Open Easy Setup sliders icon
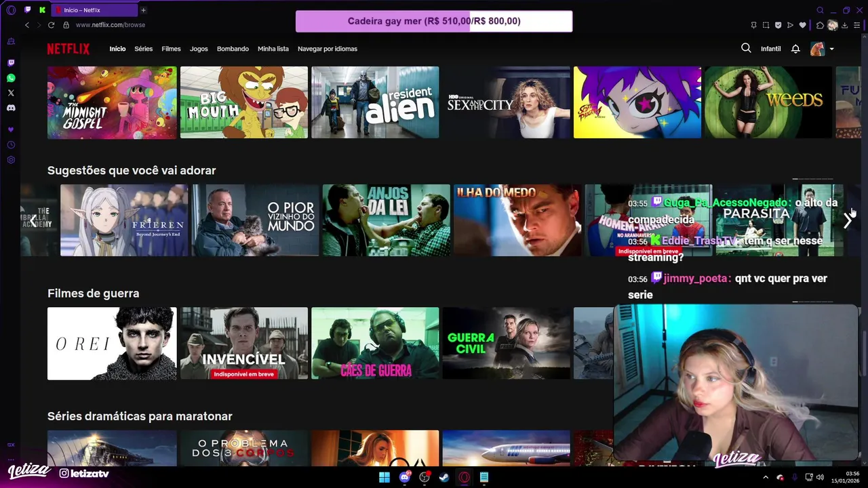This screenshot has height=488, width=868. click(856, 25)
